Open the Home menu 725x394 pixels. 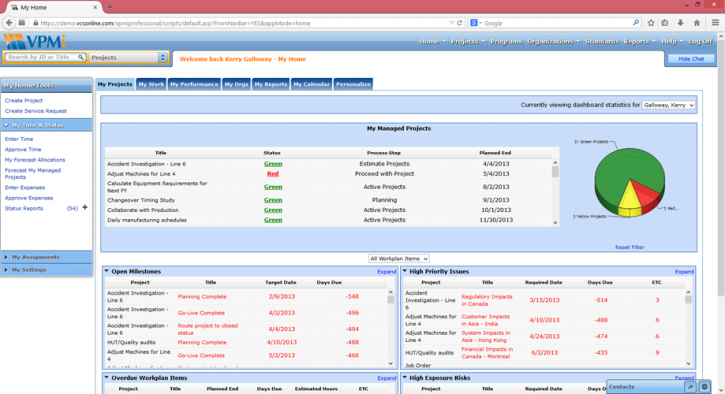click(x=432, y=42)
